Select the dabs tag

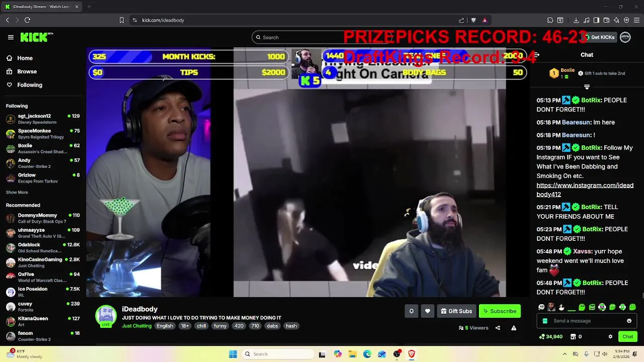272,326
